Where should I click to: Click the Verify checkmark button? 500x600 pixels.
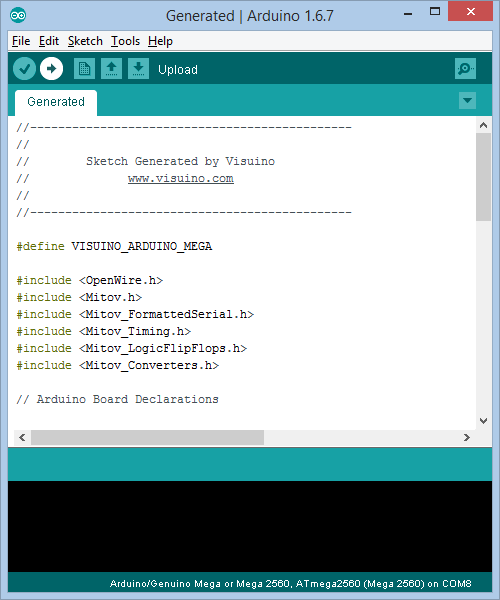coord(24,69)
